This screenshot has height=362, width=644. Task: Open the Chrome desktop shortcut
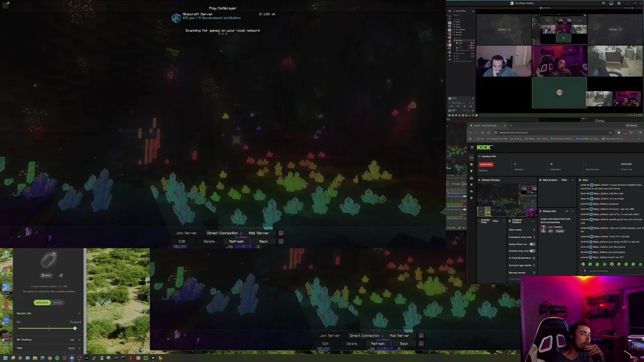click(x=6, y=271)
